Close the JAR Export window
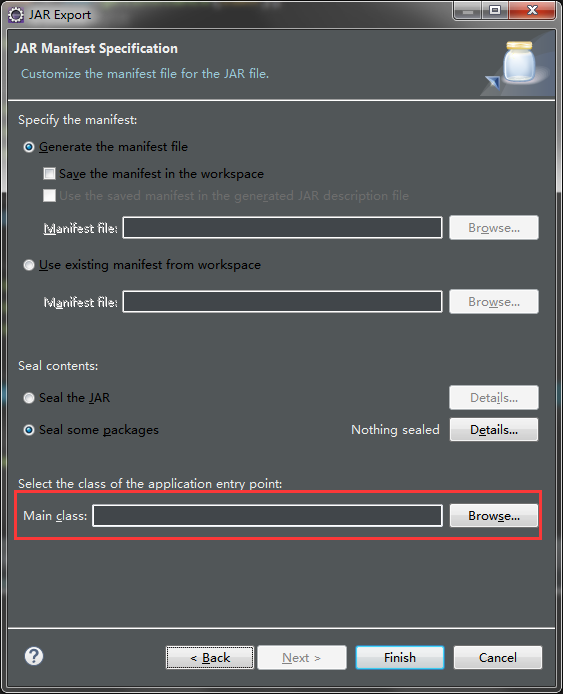This screenshot has width=563, height=694. click(532, 11)
